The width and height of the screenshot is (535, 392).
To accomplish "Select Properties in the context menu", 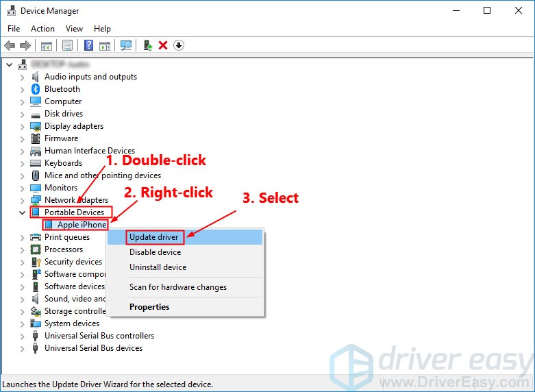I will click(x=149, y=307).
